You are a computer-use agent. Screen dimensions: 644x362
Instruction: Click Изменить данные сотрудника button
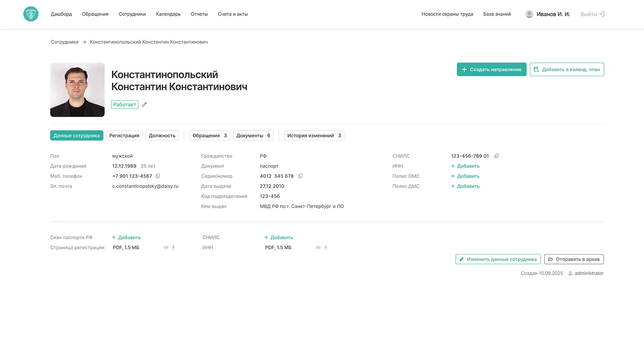498,259
